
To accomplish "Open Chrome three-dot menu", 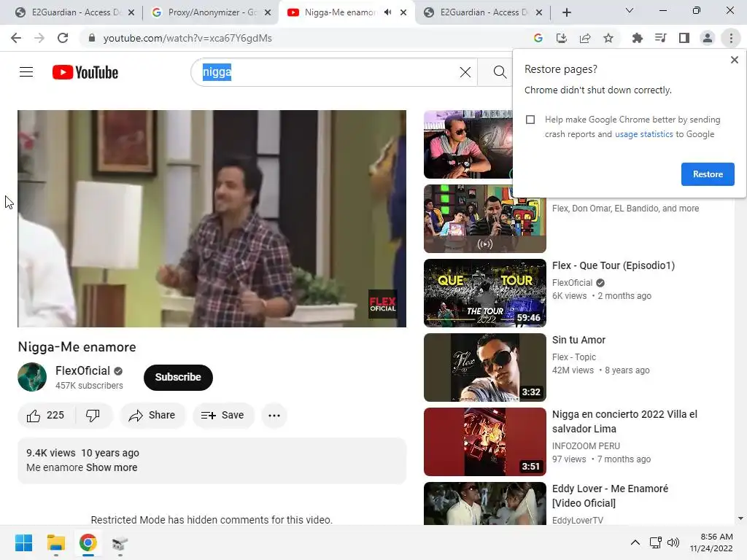I will pos(731,38).
